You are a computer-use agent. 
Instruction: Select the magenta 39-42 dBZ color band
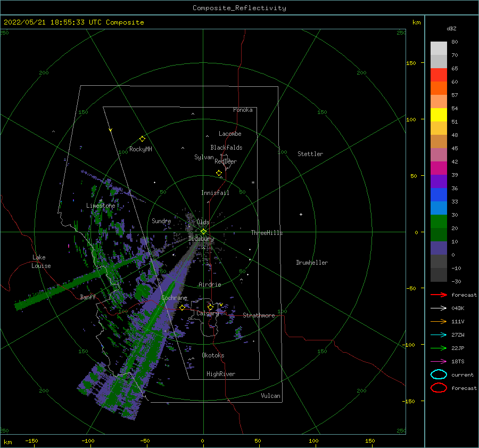[439, 168]
